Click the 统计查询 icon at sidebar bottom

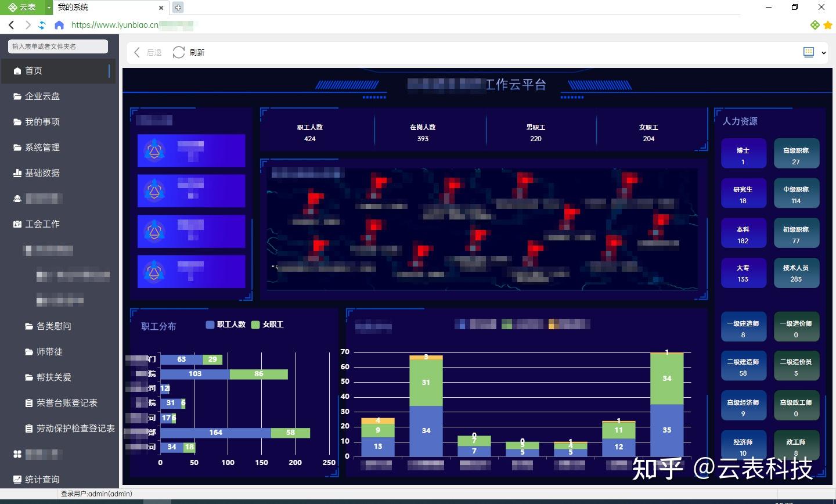pos(18,479)
